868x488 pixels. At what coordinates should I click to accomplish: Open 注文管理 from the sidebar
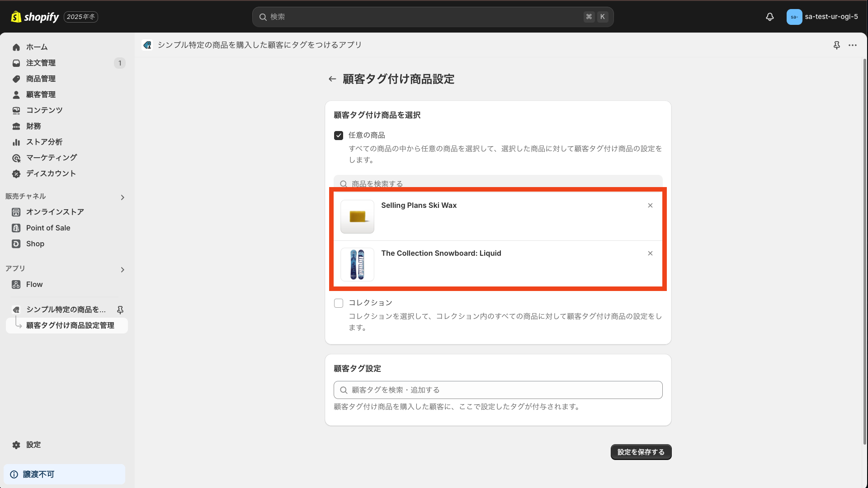[41, 63]
